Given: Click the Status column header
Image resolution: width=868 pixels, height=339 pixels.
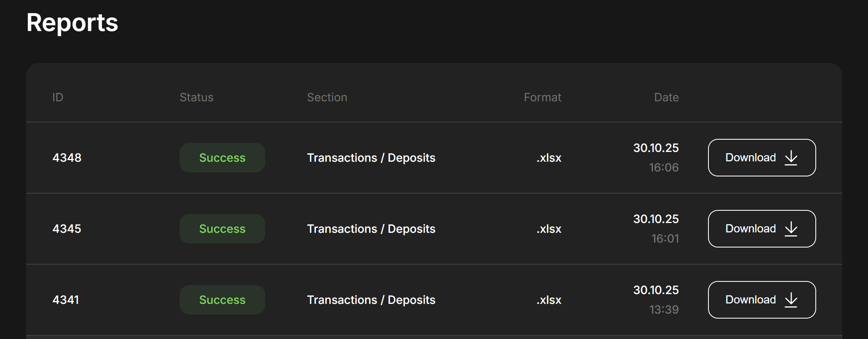Looking at the screenshot, I should click(x=197, y=97).
